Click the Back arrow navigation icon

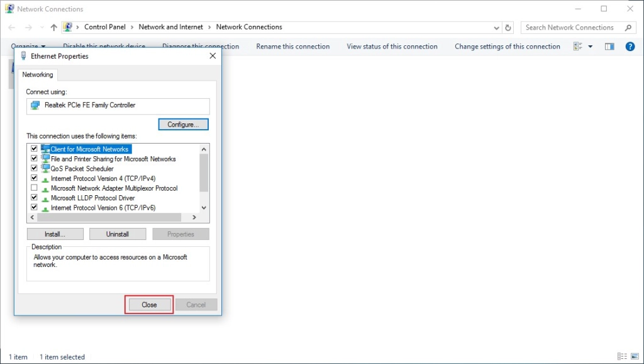[x=12, y=28]
